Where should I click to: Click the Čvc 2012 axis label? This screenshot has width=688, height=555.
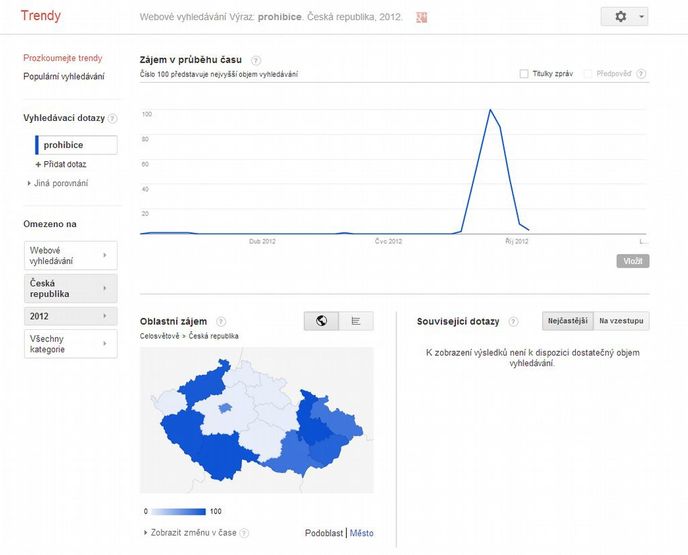point(388,241)
